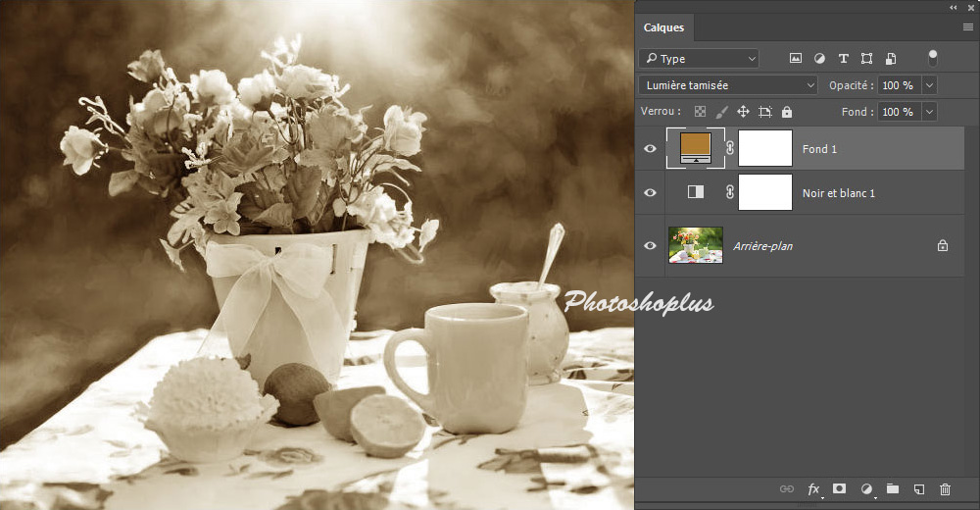This screenshot has height=510, width=980.
Task: Hide the Fond 1 layer
Action: [x=650, y=149]
